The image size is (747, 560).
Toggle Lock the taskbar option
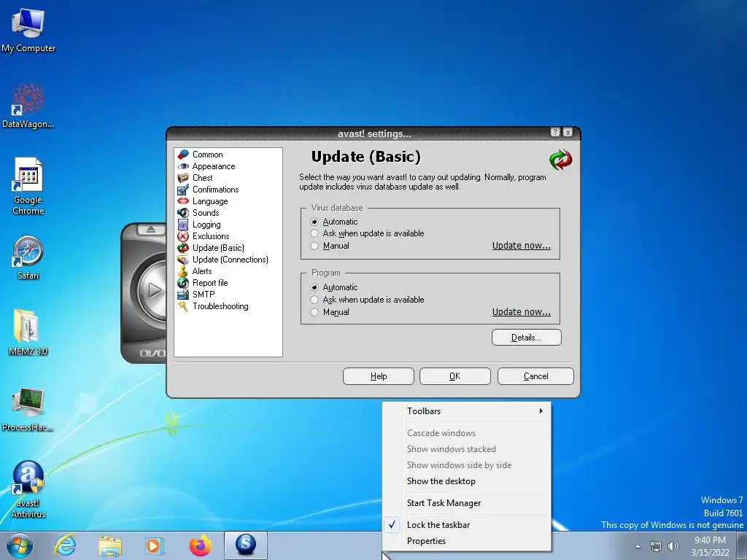467,525
